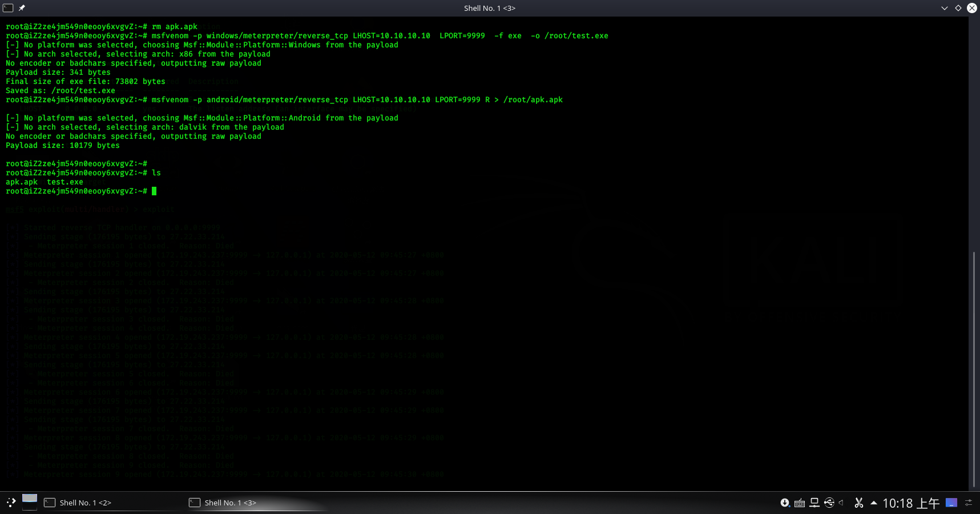Click 'Payload size: 341 bytes' line
The height and width of the screenshot is (514, 980).
click(58, 73)
